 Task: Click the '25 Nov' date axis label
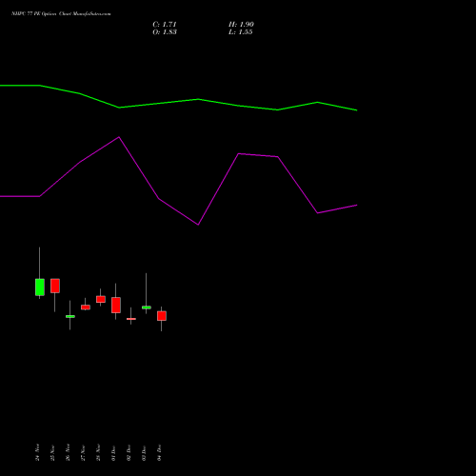52,453
